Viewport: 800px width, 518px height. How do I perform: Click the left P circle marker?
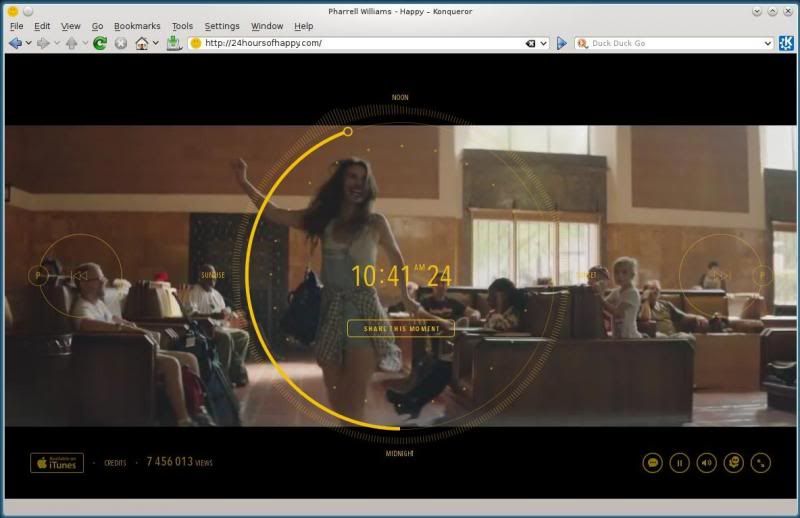38,276
